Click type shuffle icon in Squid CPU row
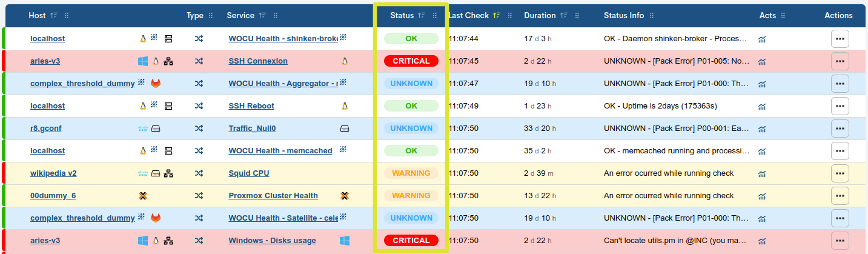This screenshot has height=254, width=868. [x=199, y=173]
